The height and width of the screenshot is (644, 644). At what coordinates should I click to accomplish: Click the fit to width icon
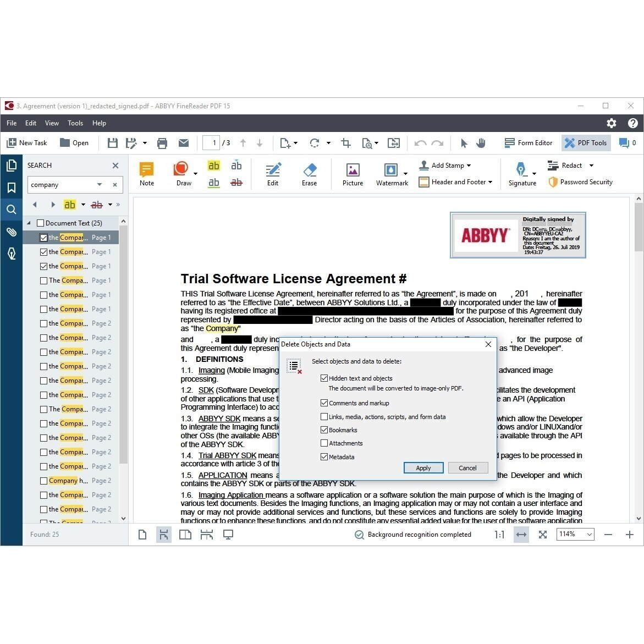pyautogui.click(x=521, y=535)
